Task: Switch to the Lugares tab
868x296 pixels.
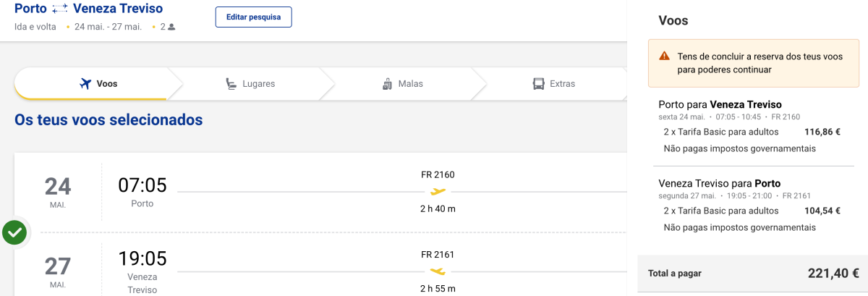Action: (x=250, y=84)
